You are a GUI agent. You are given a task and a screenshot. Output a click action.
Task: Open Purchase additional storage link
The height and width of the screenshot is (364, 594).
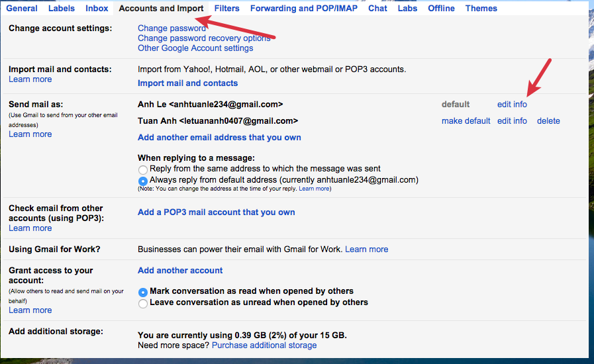(264, 345)
